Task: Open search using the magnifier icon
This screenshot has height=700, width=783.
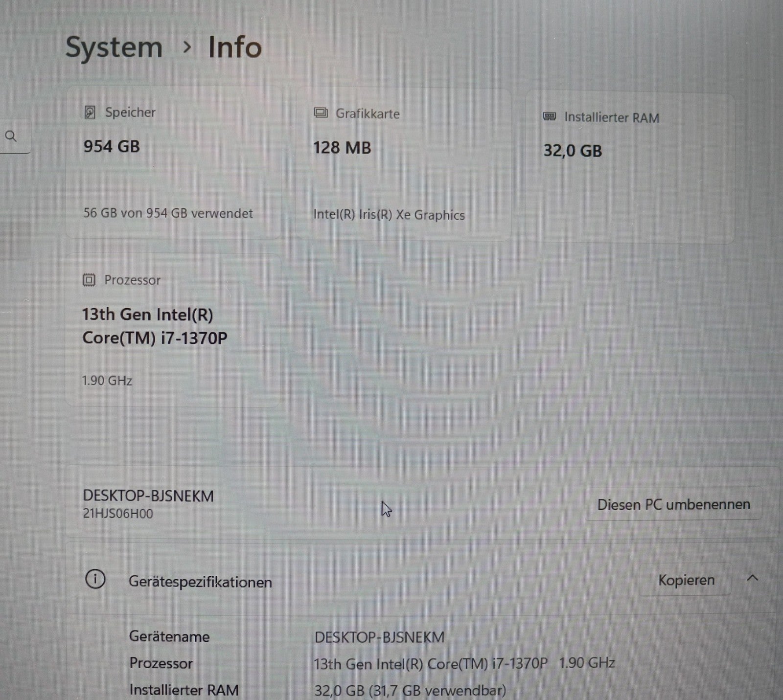Action: click(x=11, y=137)
